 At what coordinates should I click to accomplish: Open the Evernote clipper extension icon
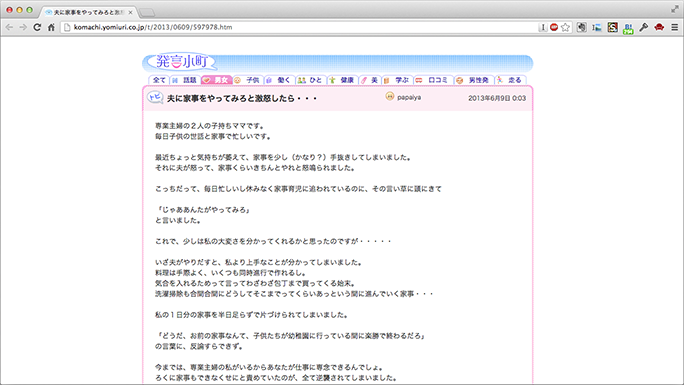581,27
